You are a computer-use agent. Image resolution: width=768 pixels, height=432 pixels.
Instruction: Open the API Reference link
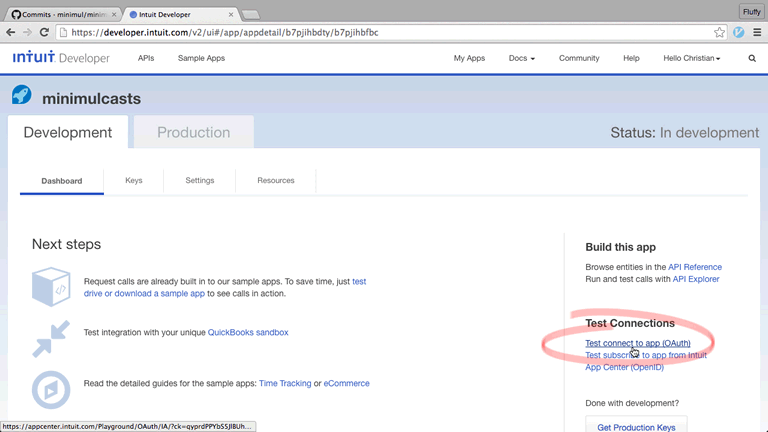(x=695, y=267)
